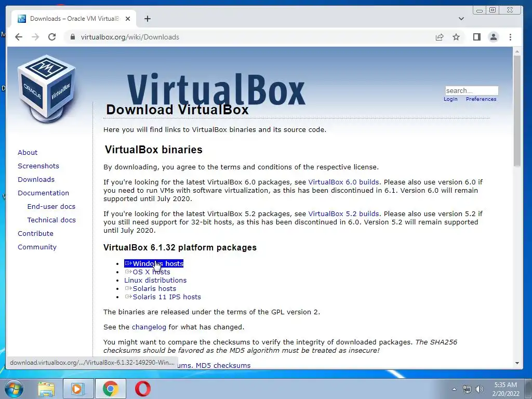Click the address bar URL
The image size is (532, 399).
(129, 37)
